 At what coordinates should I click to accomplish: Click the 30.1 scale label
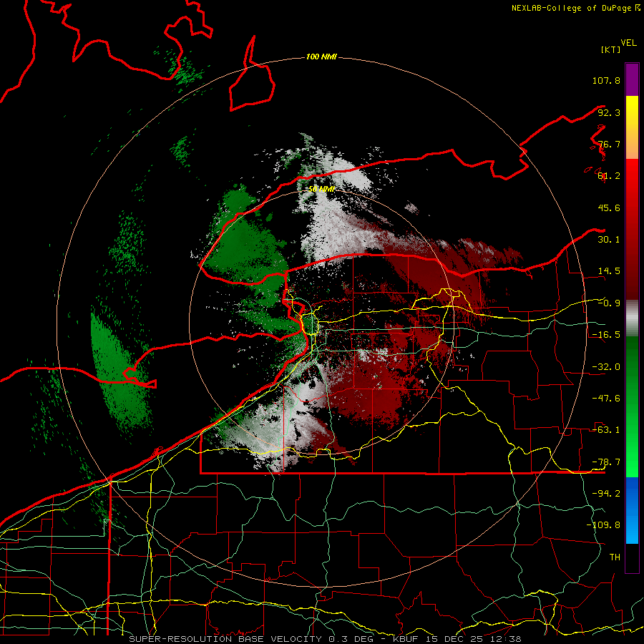(609, 240)
